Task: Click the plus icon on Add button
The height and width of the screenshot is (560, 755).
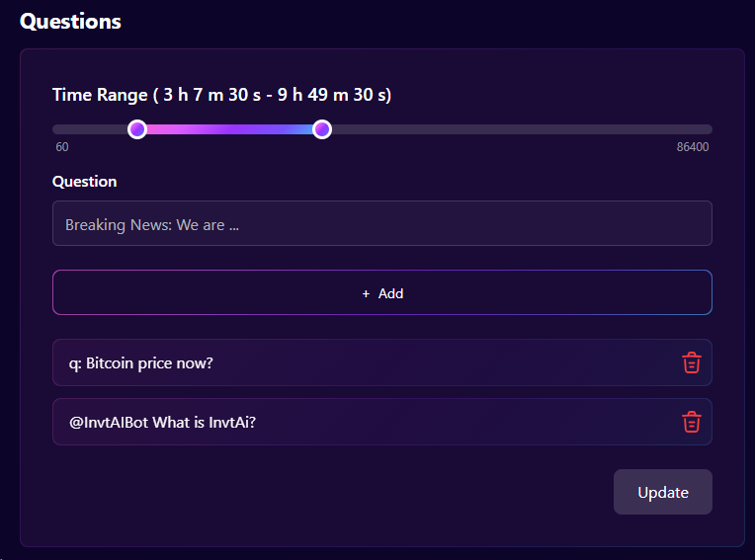Action: coord(366,293)
